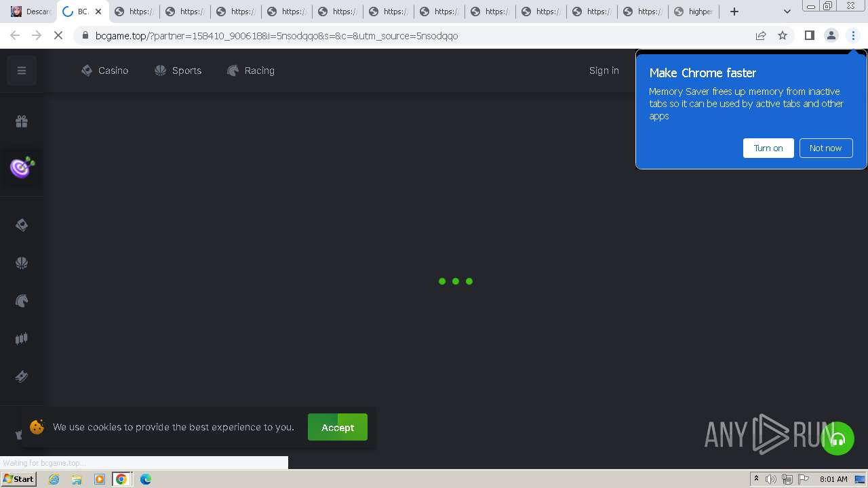The height and width of the screenshot is (488, 868).
Task: Open File Explorer from taskbar
Action: [x=77, y=479]
